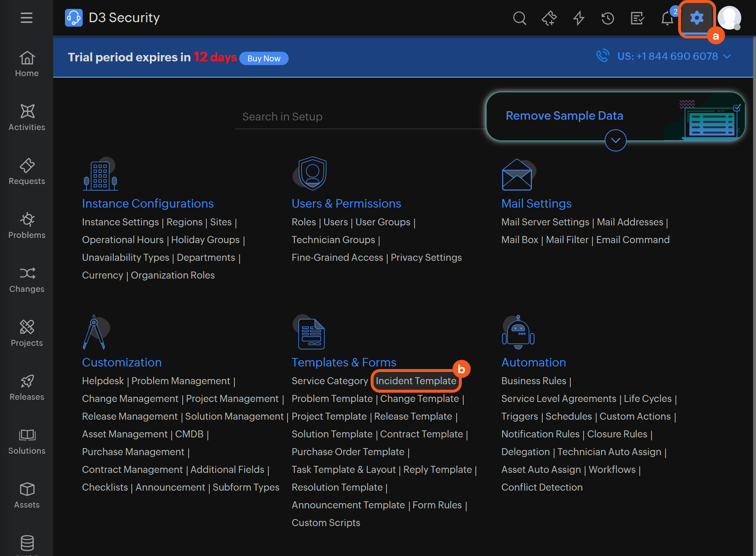Screen dimensions: 756x556
Task: Open Mail Server Settings link
Action: pos(545,222)
